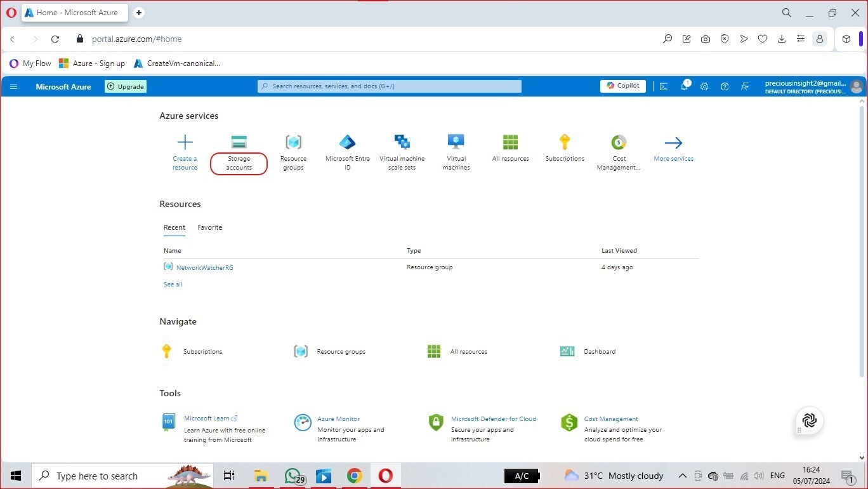Open Opera downloads icon
868x489 pixels.
tap(782, 39)
